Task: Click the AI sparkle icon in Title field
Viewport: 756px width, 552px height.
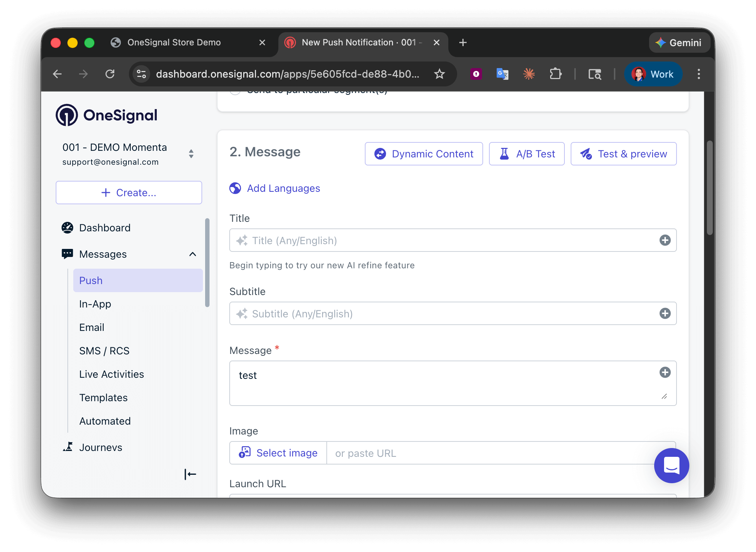Action: 241,240
